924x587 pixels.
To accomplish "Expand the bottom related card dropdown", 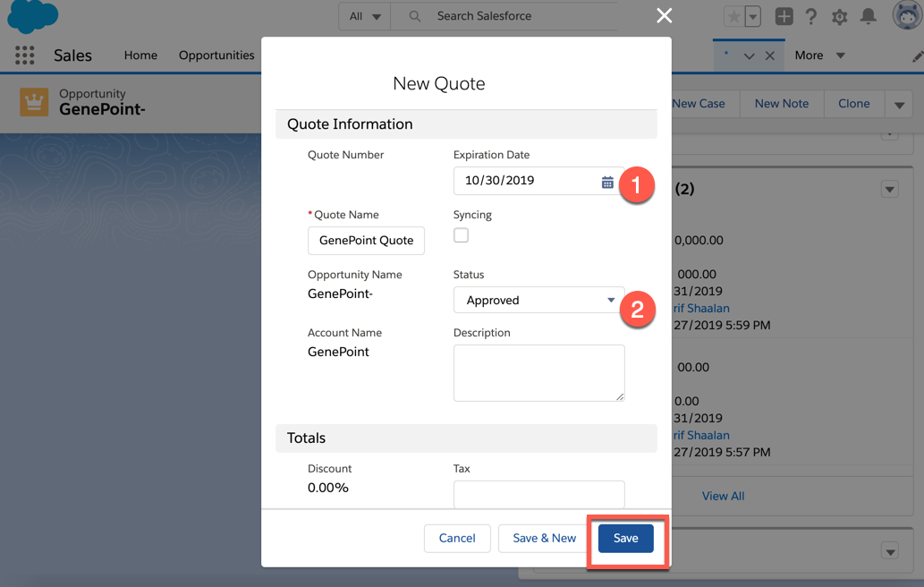I will (890, 551).
